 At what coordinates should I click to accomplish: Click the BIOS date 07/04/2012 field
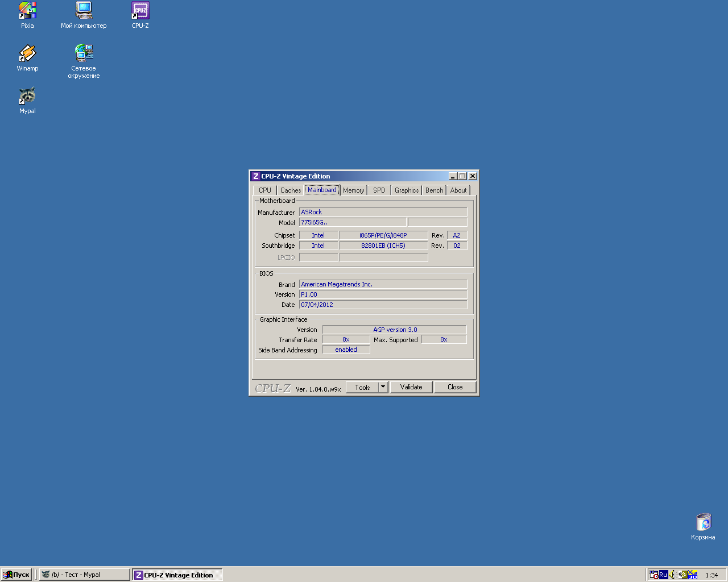pos(383,305)
